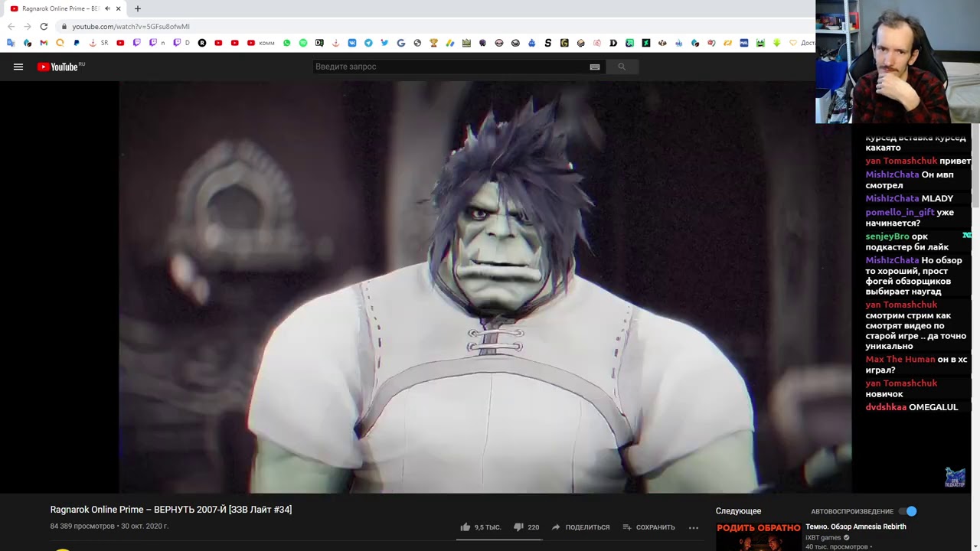Go back with the browser back arrow
The height and width of the screenshot is (551, 980).
(x=11, y=26)
